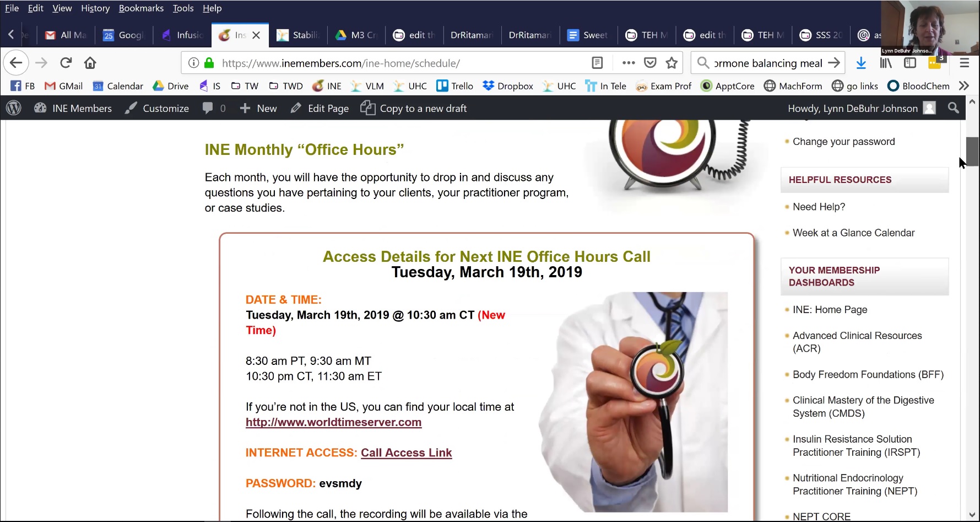This screenshot has height=522, width=980.
Task: Click the WordPress logo in admin bar
Action: (14, 108)
